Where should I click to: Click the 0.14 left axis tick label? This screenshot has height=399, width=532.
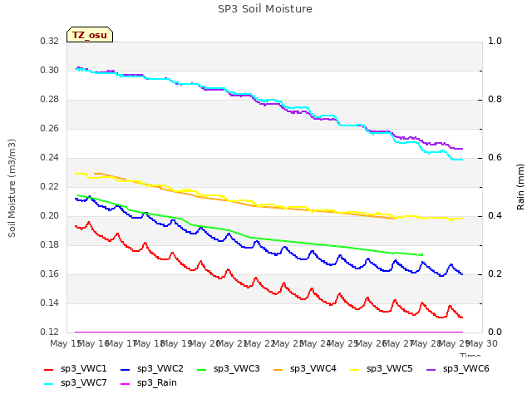pos(49,303)
